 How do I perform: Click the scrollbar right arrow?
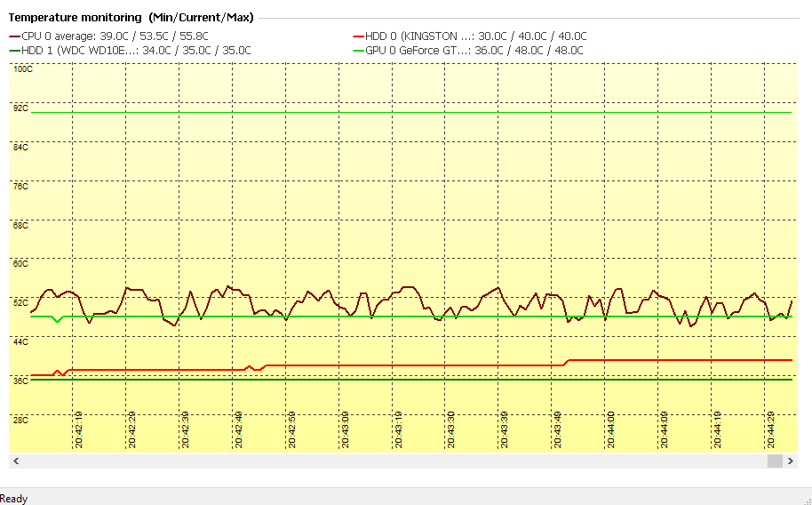tap(789, 461)
